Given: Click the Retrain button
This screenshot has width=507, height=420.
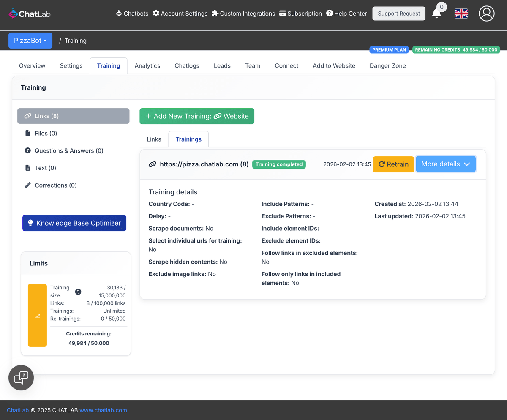Looking at the screenshot, I should coord(393,164).
